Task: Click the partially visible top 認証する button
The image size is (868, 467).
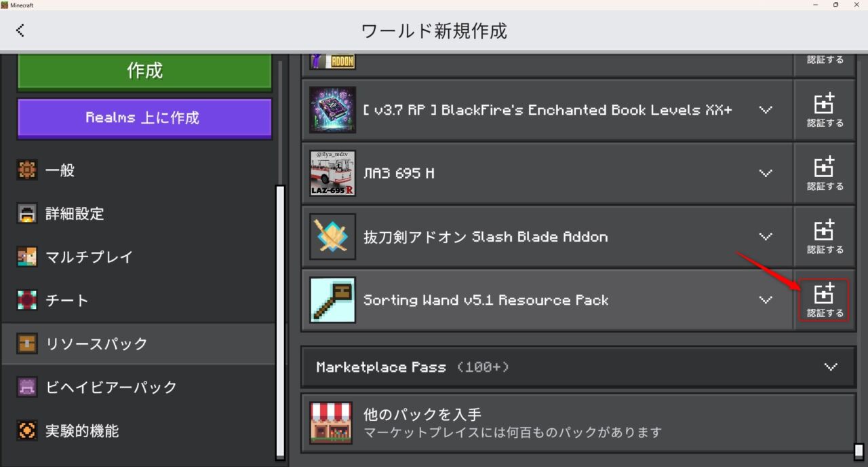Action: tap(825, 62)
